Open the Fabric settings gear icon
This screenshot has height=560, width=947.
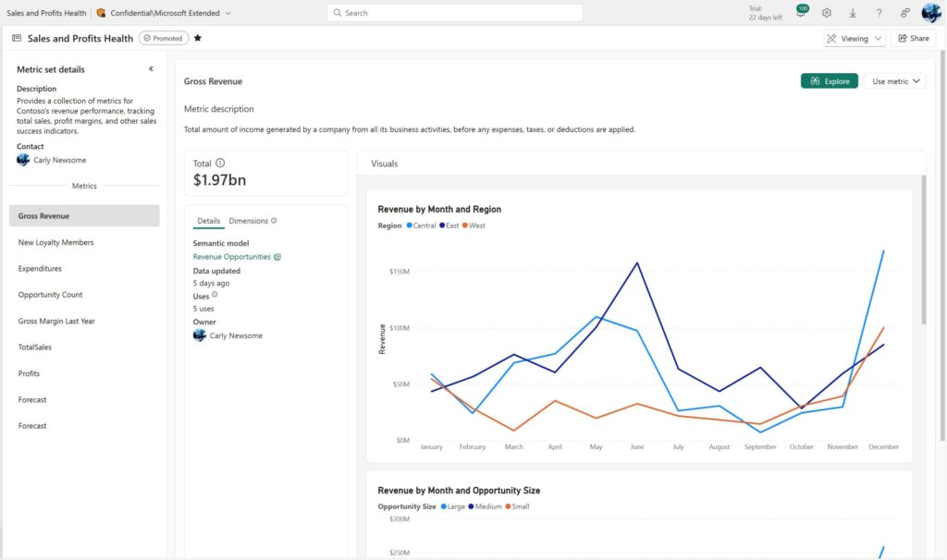tap(826, 13)
